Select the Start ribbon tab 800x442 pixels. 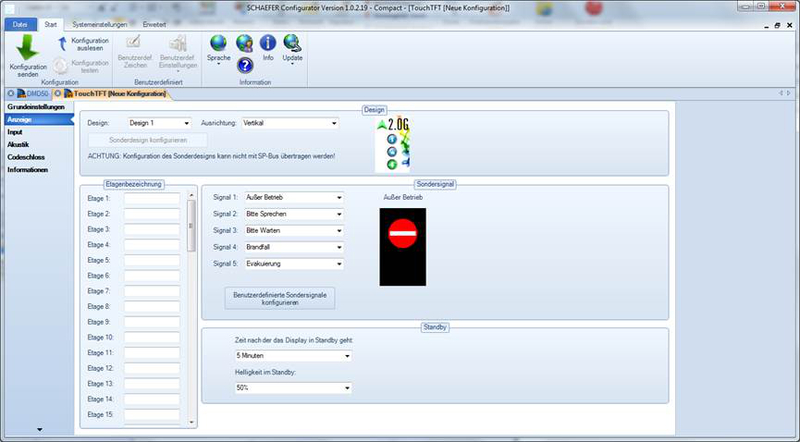pyautogui.click(x=51, y=24)
